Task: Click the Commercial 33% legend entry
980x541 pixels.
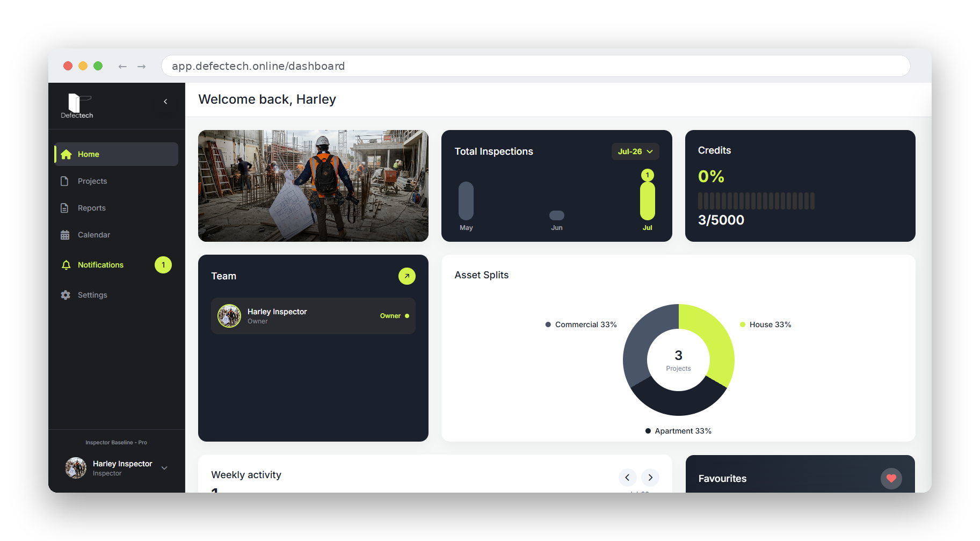Action: click(581, 324)
